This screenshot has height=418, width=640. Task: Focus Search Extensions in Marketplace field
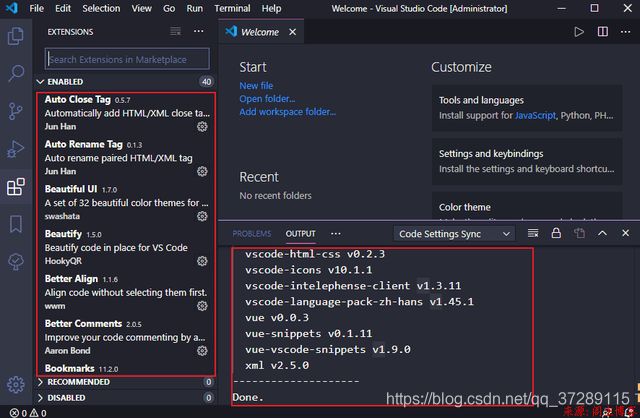tap(127, 59)
